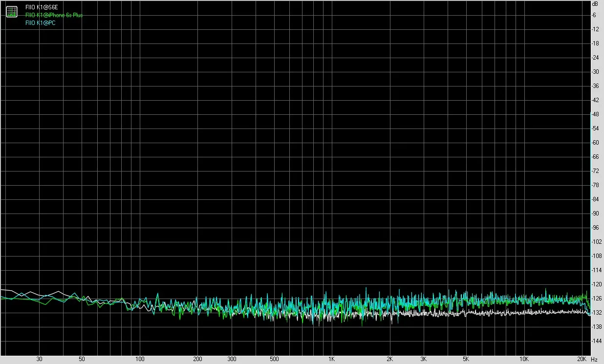Click the '-126' level label on the dB axis
This screenshot has width=604, height=364.
pyautogui.click(x=596, y=298)
